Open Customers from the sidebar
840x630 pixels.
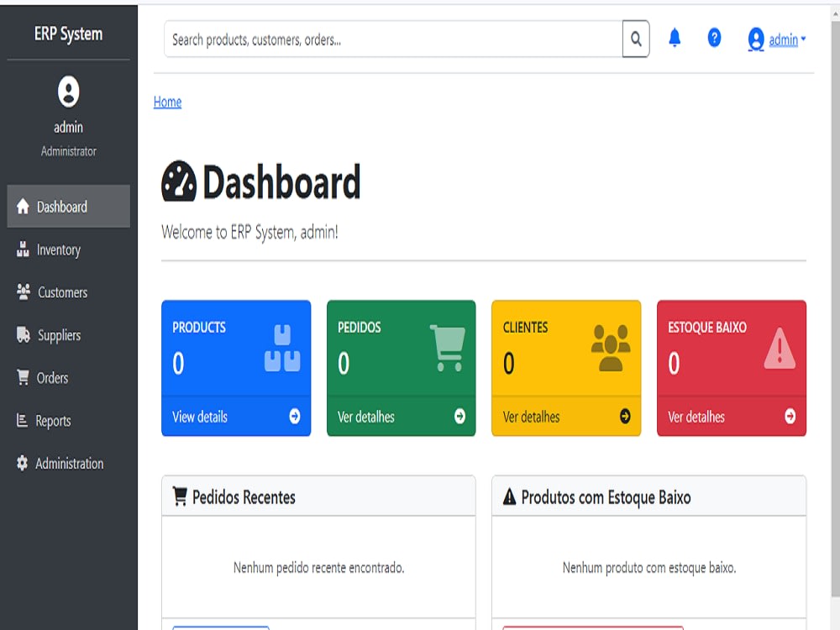click(69, 292)
